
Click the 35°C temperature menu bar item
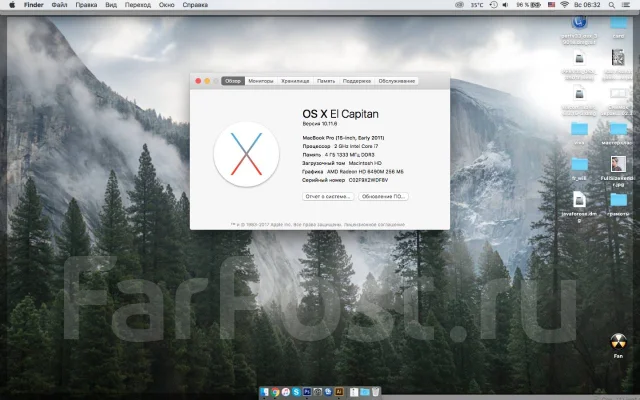[x=477, y=5]
